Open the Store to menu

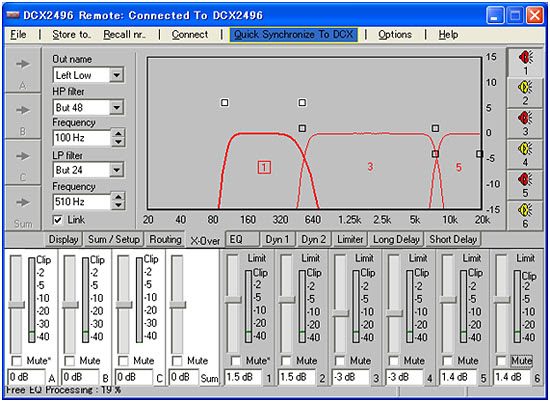click(x=71, y=35)
